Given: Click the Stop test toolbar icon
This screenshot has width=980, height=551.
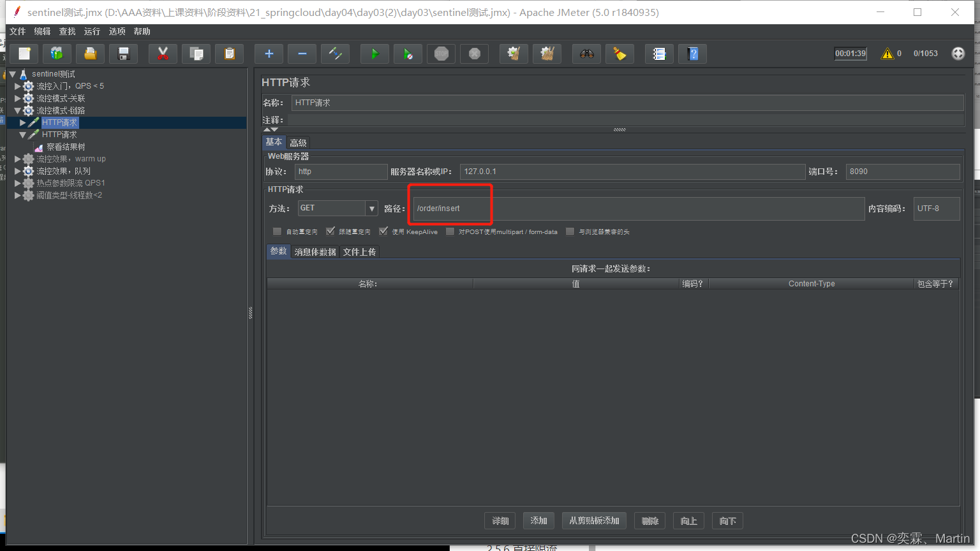Looking at the screenshot, I should click(441, 54).
